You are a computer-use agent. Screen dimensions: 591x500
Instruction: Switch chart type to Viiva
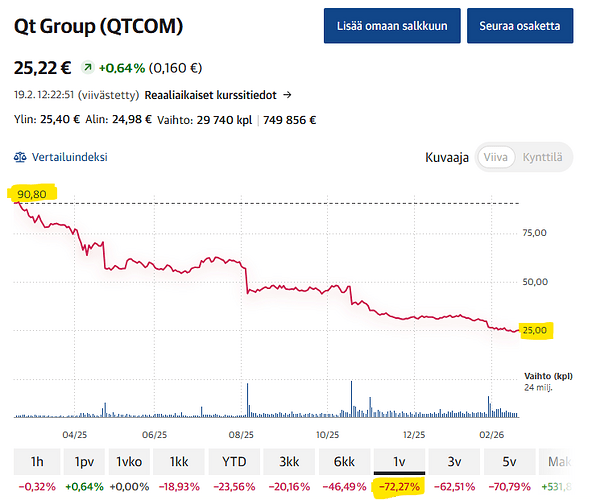point(495,157)
